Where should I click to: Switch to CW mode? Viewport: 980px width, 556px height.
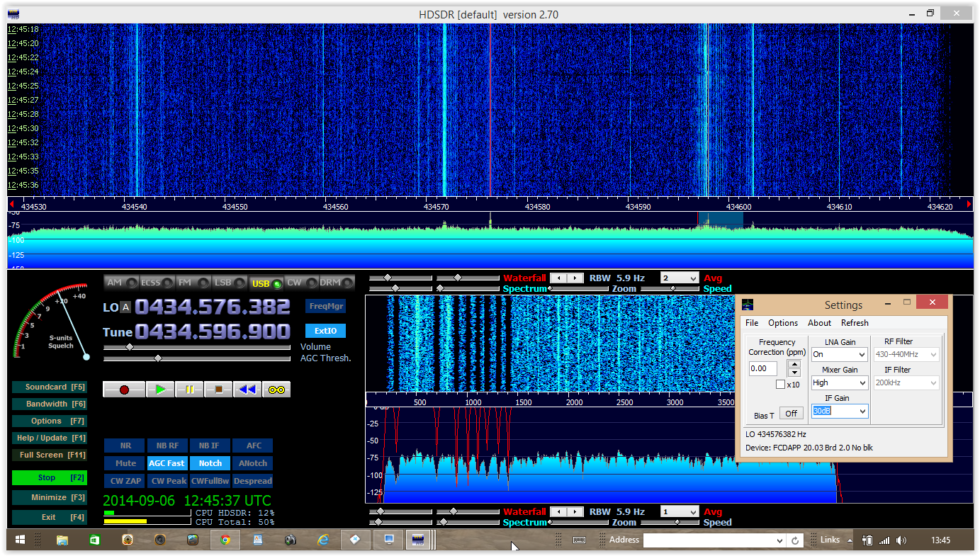301,283
